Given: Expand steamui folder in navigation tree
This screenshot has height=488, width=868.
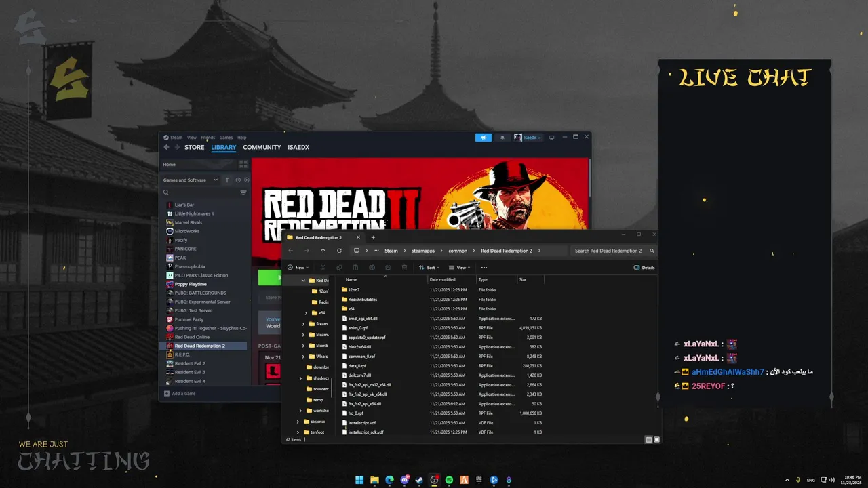Looking at the screenshot, I should click(298, 422).
